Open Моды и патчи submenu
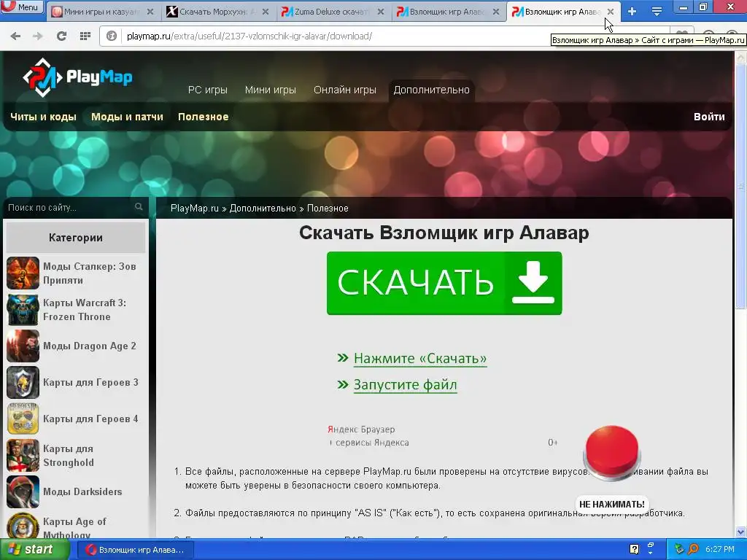This screenshot has height=560, width=747. (127, 117)
